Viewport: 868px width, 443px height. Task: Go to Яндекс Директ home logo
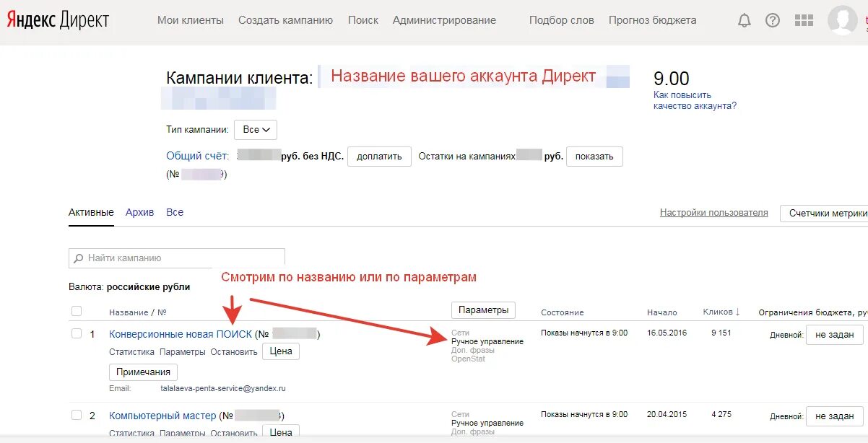click(x=58, y=20)
